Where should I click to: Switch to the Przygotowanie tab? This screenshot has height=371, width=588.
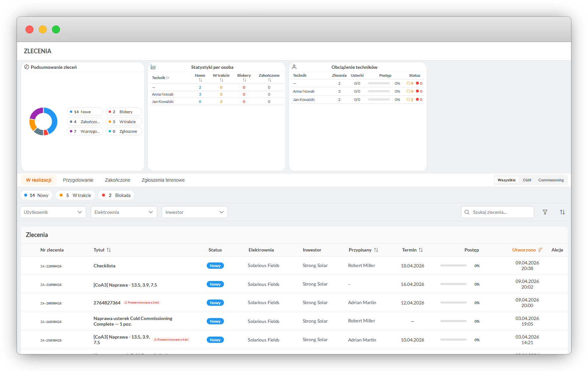pos(78,180)
